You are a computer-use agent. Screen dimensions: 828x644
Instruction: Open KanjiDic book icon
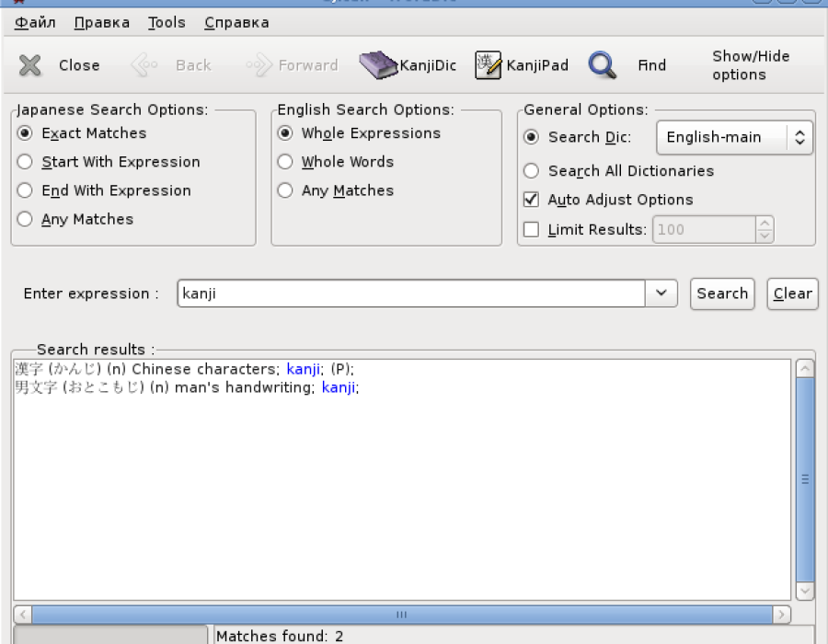tap(378, 65)
